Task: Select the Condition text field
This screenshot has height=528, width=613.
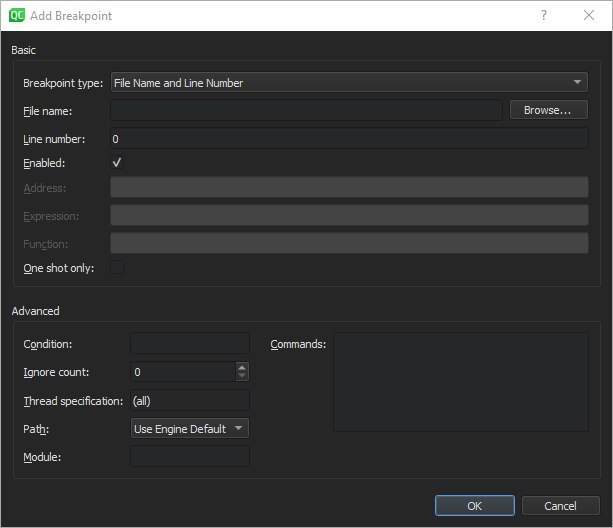Action: click(190, 344)
